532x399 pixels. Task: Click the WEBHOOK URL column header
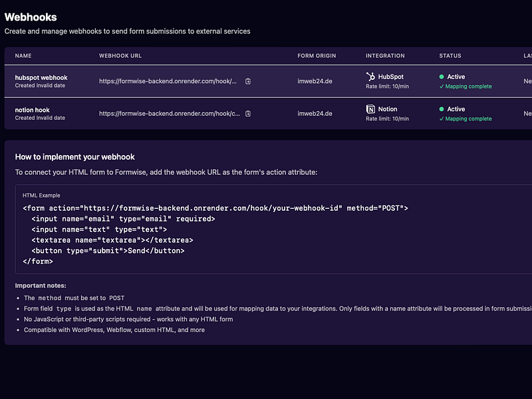point(120,56)
